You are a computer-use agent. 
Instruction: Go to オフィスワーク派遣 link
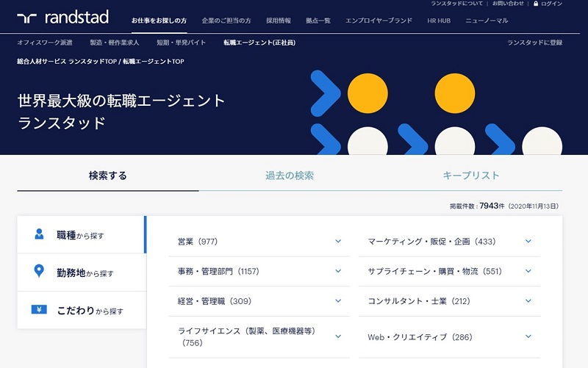coord(45,43)
